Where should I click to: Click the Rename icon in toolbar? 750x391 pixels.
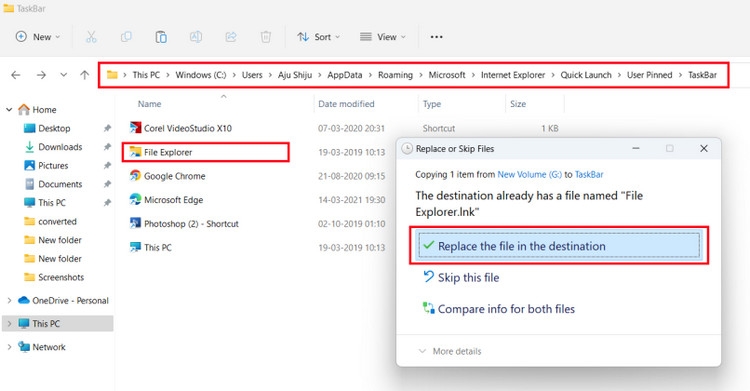point(196,37)
